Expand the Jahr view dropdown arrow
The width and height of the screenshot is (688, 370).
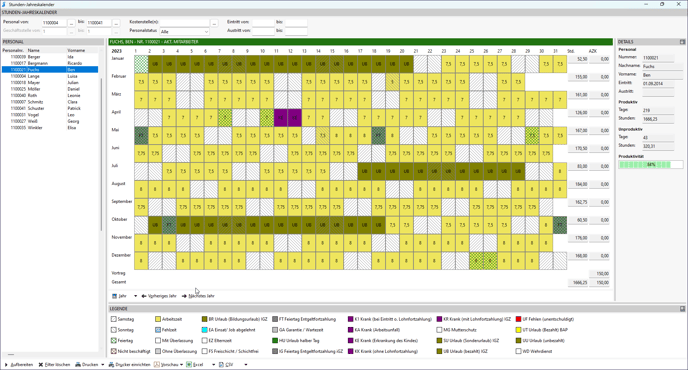pyautogui.click(x=135, y=296)
